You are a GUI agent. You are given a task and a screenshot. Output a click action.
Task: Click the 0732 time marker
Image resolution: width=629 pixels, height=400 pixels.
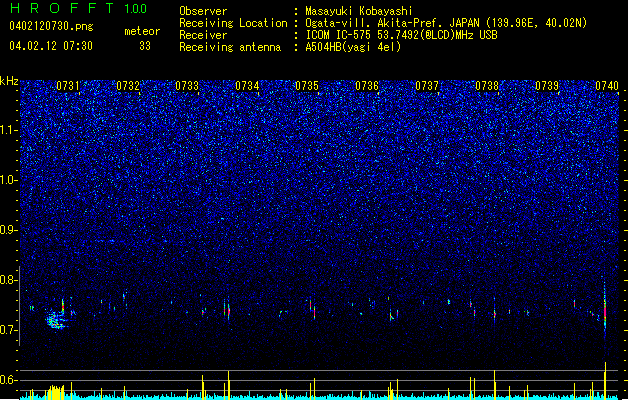(x=128, y=86)
